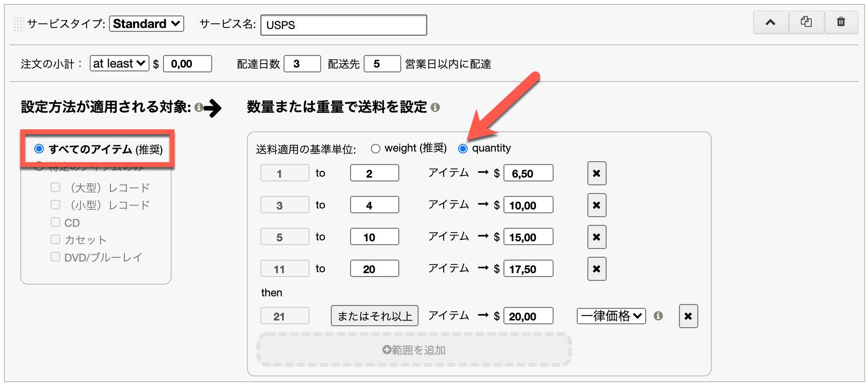The width and height of the screenshot is (868, 388).
Task: Remove the 3 to 4 items range
Action: 597,205
